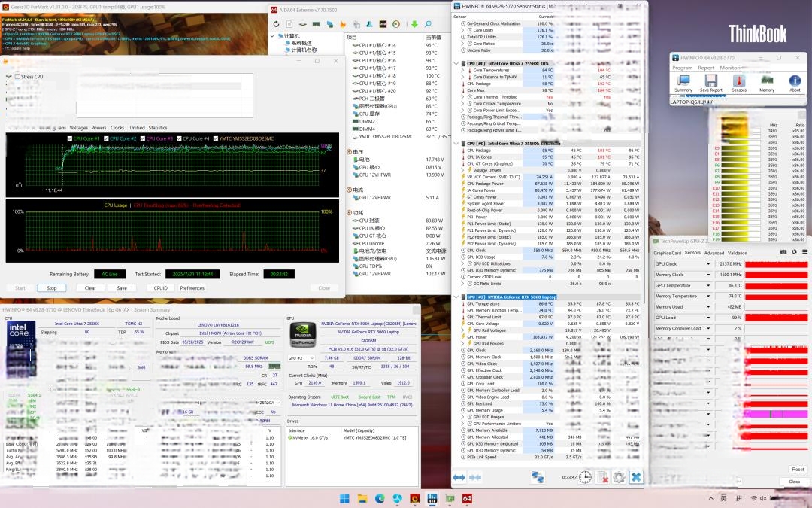Open the GPU-Z hamburger menu icon
The image size is (812, 508).
804,252
